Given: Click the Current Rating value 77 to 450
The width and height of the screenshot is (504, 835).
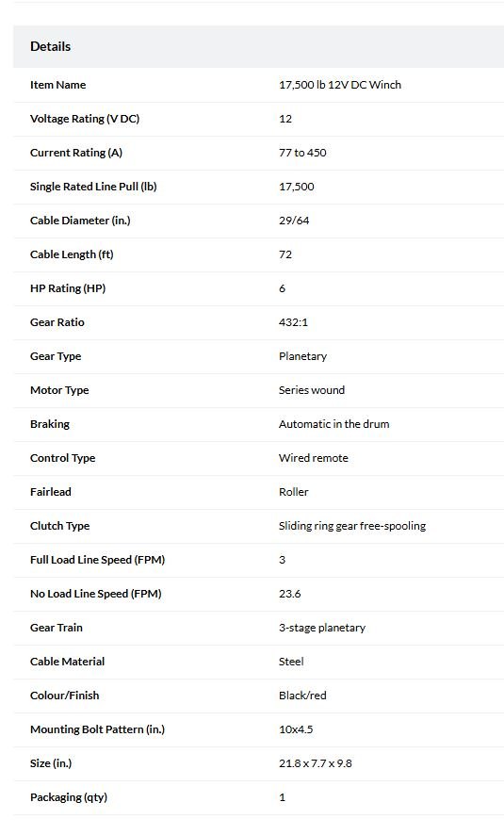Looking at the screenshot, I should 302,153.
